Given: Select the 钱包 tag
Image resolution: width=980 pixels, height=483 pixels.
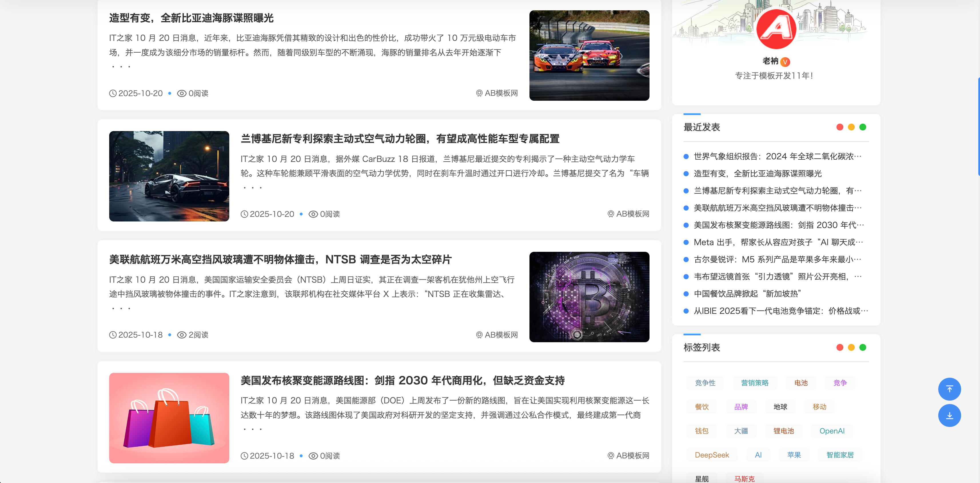Looking at the screenshot, I should click(702, 431).
